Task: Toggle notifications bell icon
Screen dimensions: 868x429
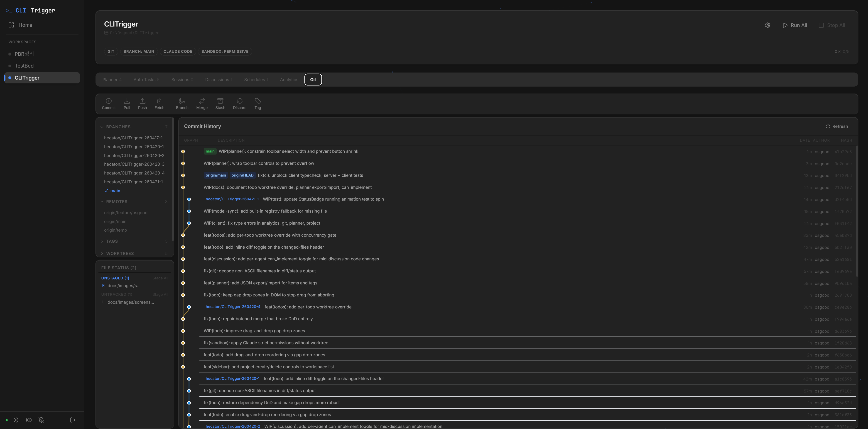Action: (x=41, y=420)
